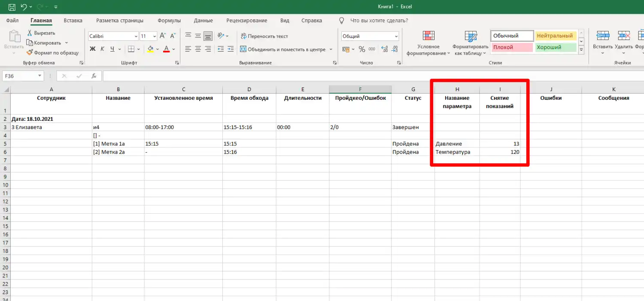The height and width of the screenshot is (301, 644).
Task: Click the Undo arrow in quick access toolbar
Action: 24,7
